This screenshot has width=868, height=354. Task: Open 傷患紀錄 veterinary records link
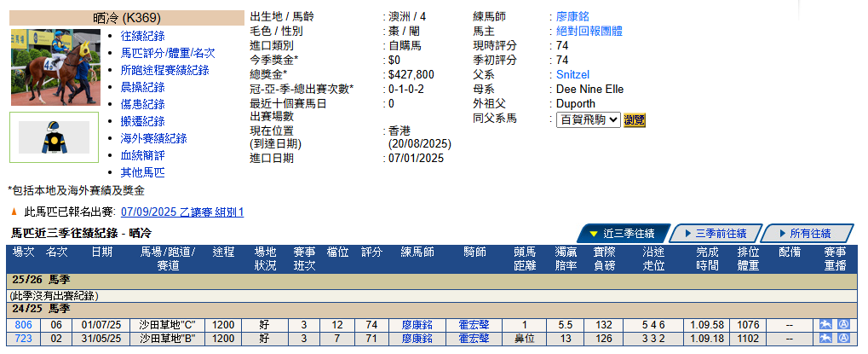click(x=143, y=104)
